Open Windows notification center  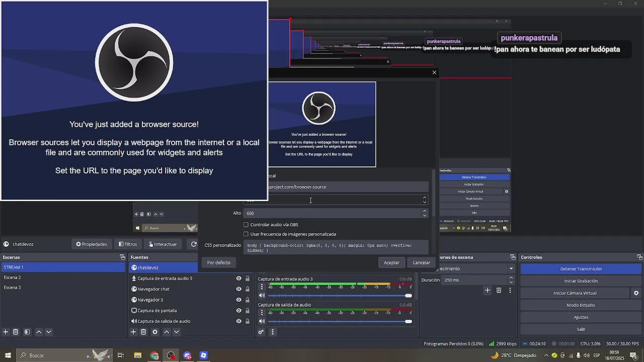point(633,355)
